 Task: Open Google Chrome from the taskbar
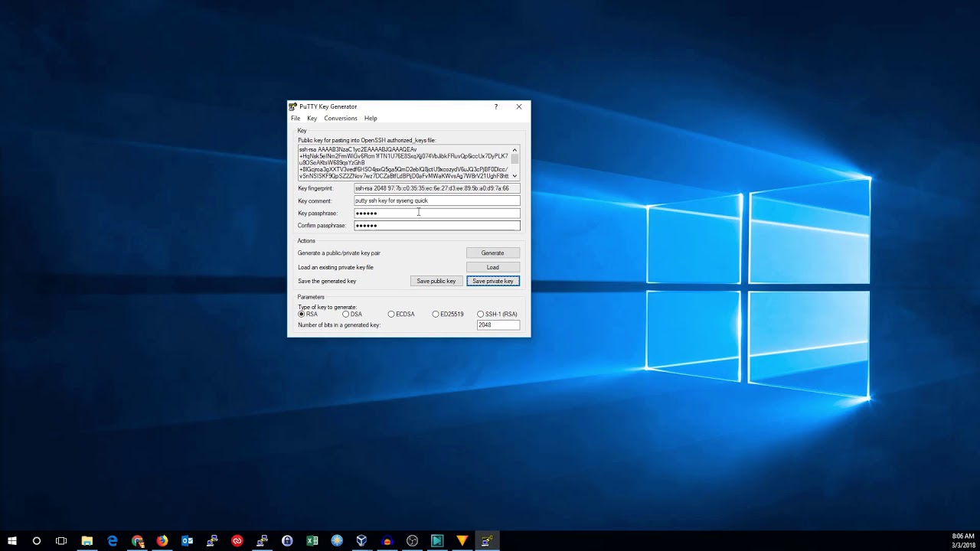click(137, 541)
